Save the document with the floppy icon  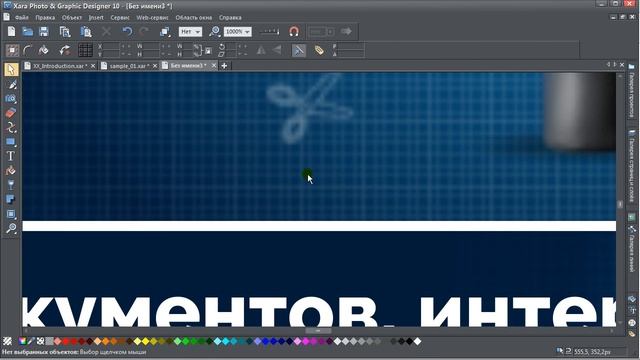44,31
